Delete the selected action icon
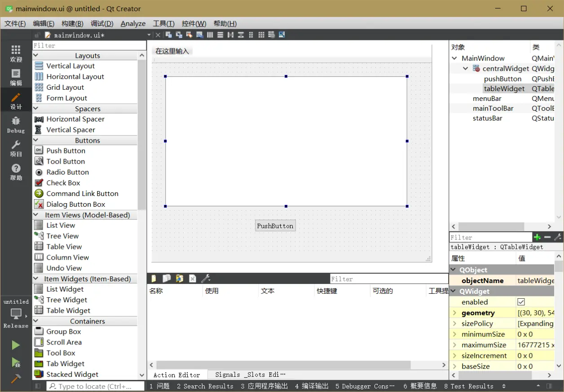The height and width of the screenshot is (392, 564). (x=193, y=279)
